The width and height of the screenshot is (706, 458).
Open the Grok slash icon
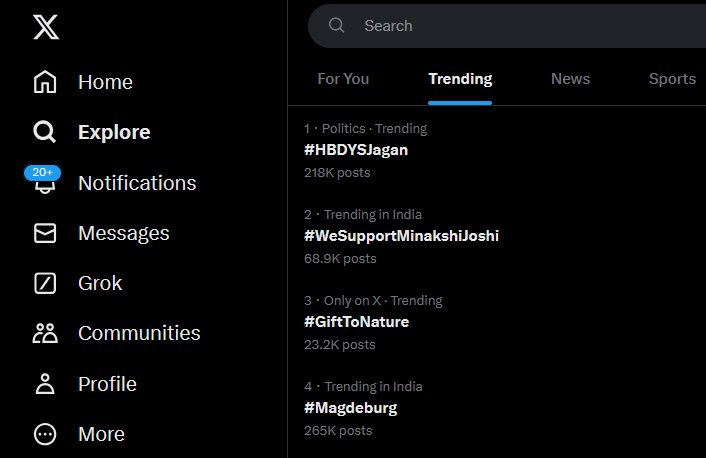45,283
